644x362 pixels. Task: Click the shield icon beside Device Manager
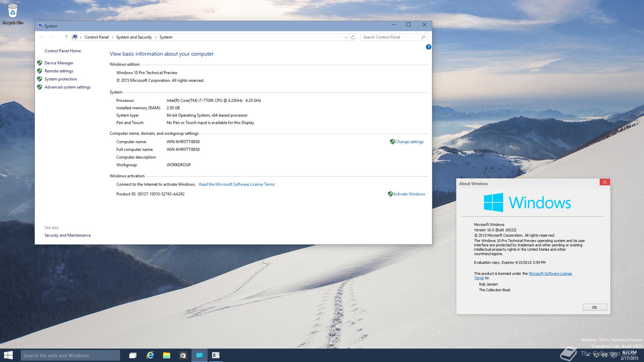click(40, 63)
